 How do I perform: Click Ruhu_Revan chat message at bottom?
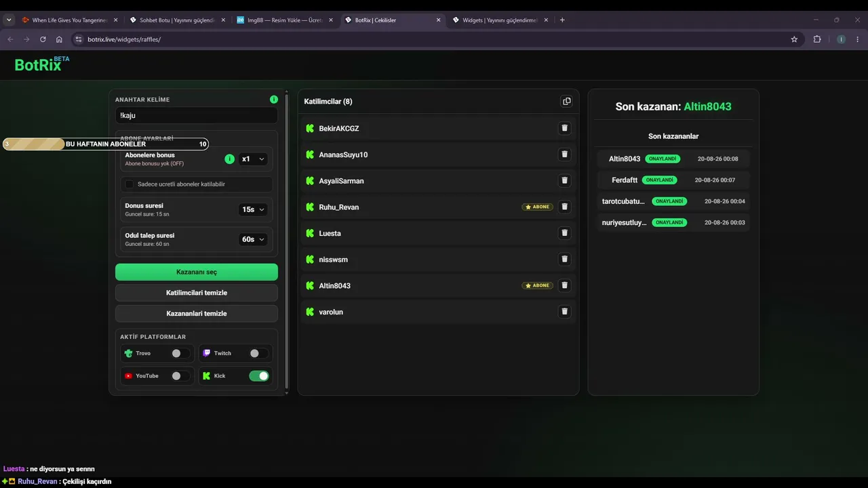click(57, 481)
